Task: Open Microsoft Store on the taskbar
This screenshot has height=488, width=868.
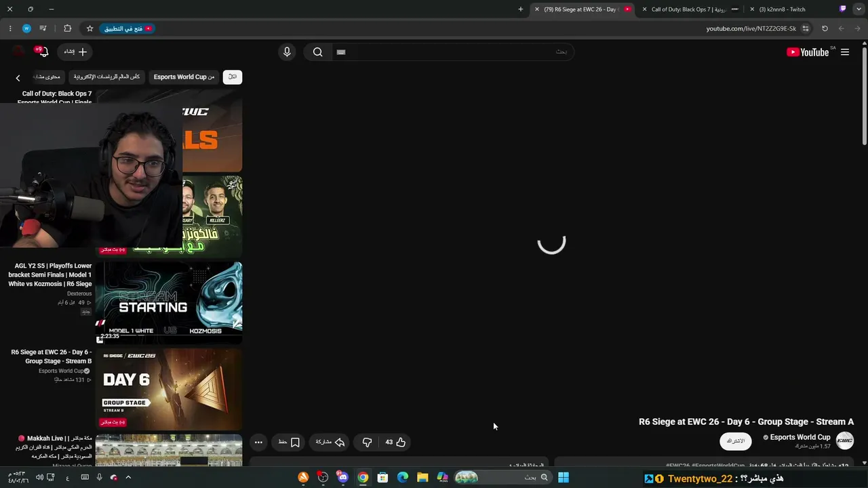Action: (382, 478)
